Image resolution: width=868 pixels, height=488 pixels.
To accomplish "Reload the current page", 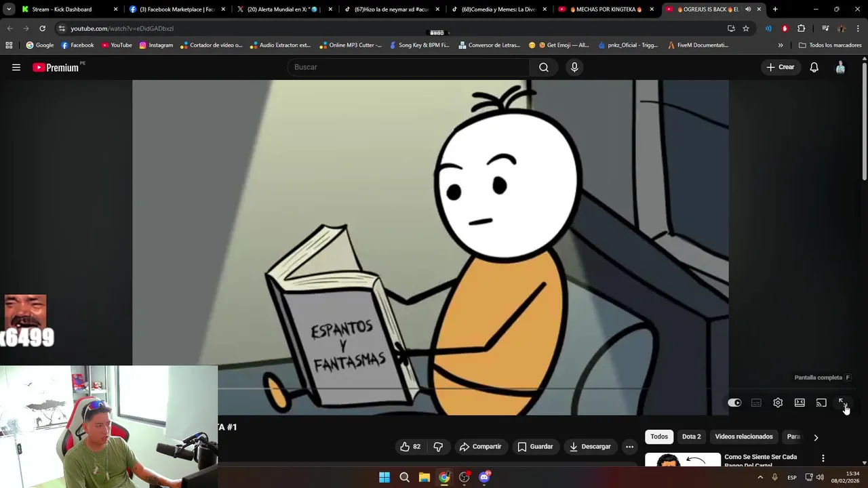I will 42,28.
